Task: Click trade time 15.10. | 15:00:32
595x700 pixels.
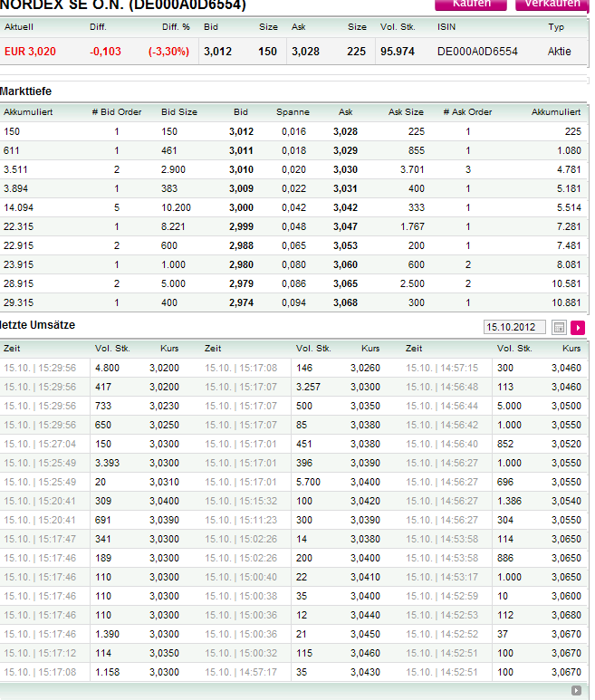Action: coord(241,653)
